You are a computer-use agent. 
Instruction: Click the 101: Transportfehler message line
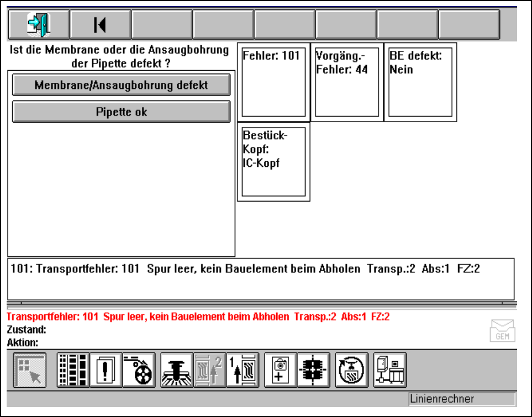(x=261, y=279)
